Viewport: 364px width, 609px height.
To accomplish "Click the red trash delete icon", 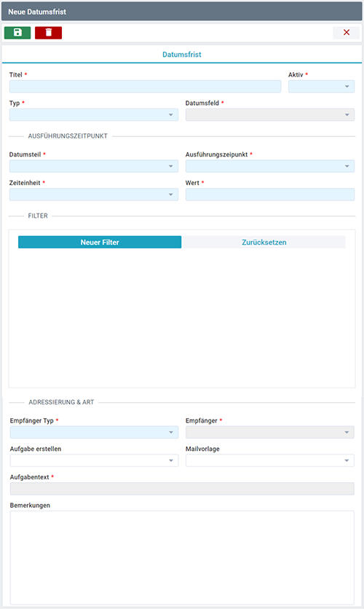I will pyautogui.click(x=49, y=33).
